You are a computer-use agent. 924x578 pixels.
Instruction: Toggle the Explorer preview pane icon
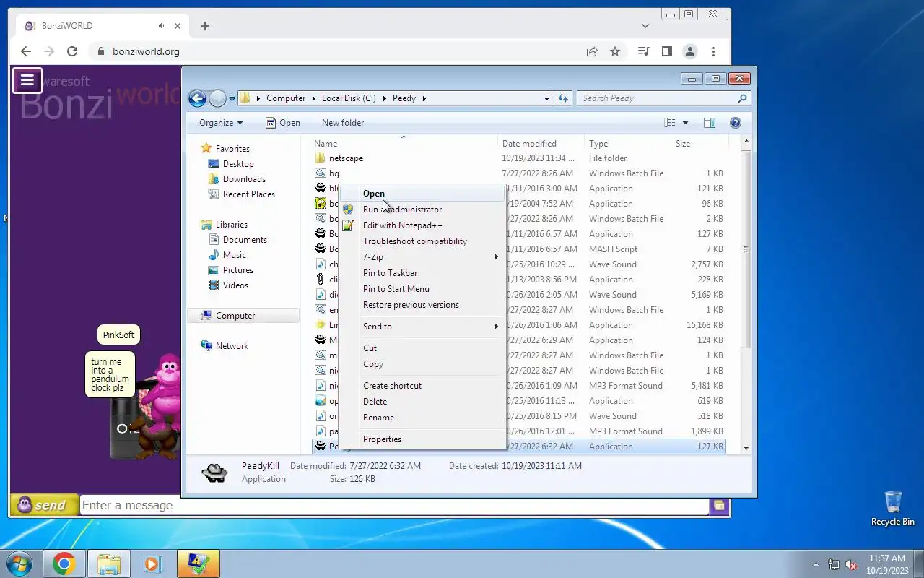[710, 123]
